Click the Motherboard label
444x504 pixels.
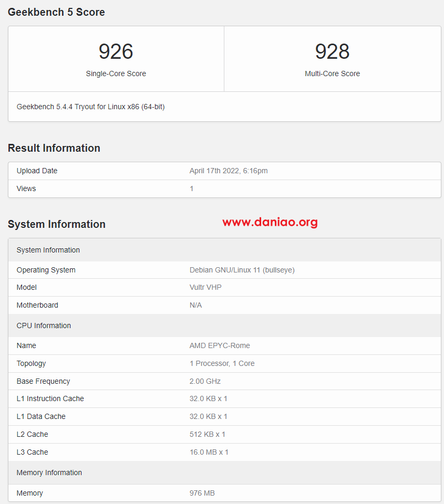[x=37, y=306]
